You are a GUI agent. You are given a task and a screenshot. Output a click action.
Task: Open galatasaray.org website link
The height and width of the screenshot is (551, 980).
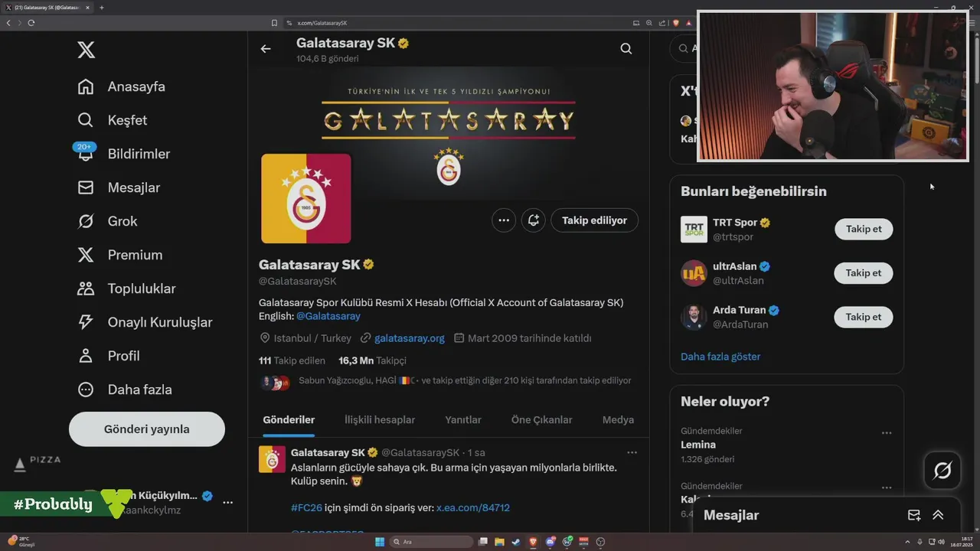410,338
